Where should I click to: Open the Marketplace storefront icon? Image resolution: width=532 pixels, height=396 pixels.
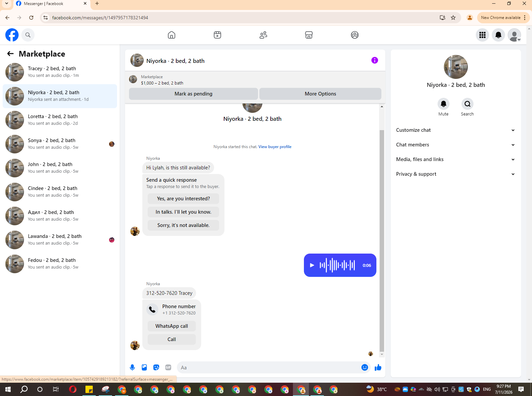(309, 35)
